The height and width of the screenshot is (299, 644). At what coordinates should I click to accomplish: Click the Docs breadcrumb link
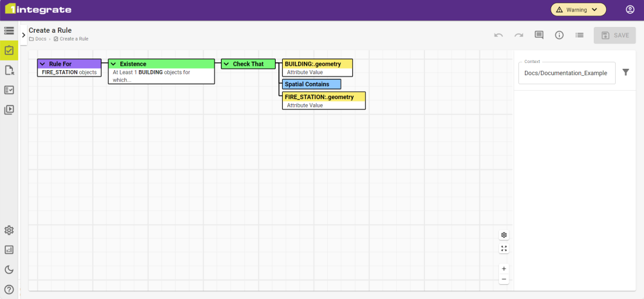click(41, 39)
